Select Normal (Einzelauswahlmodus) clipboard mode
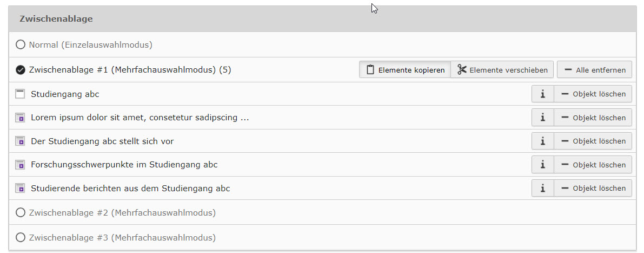Image resolution: width=644 pixels, height=253 pixels. [x=21, y=44]
